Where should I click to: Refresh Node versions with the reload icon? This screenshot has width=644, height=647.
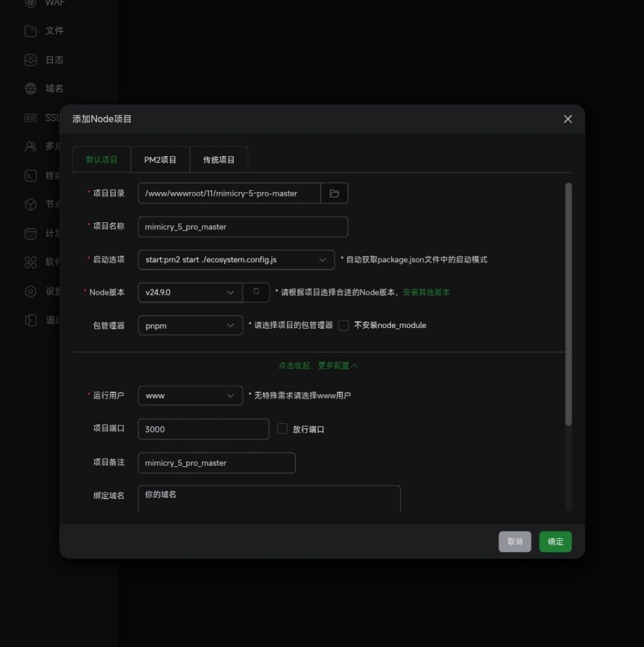256,293
